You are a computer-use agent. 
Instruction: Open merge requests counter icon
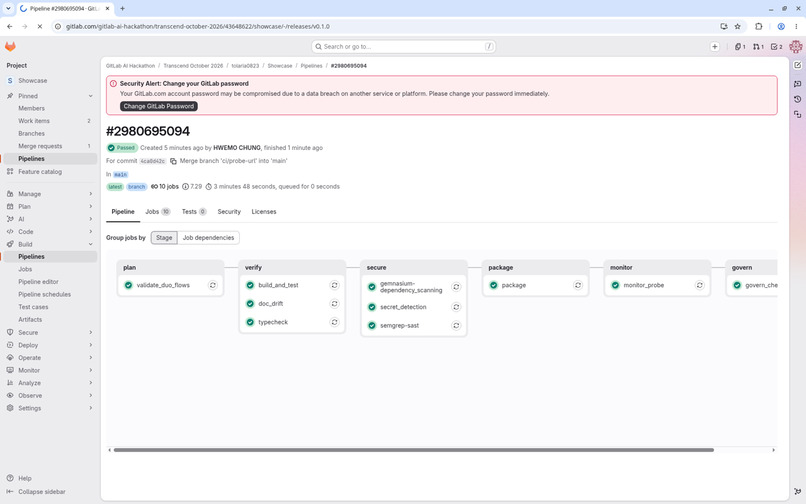758,46
